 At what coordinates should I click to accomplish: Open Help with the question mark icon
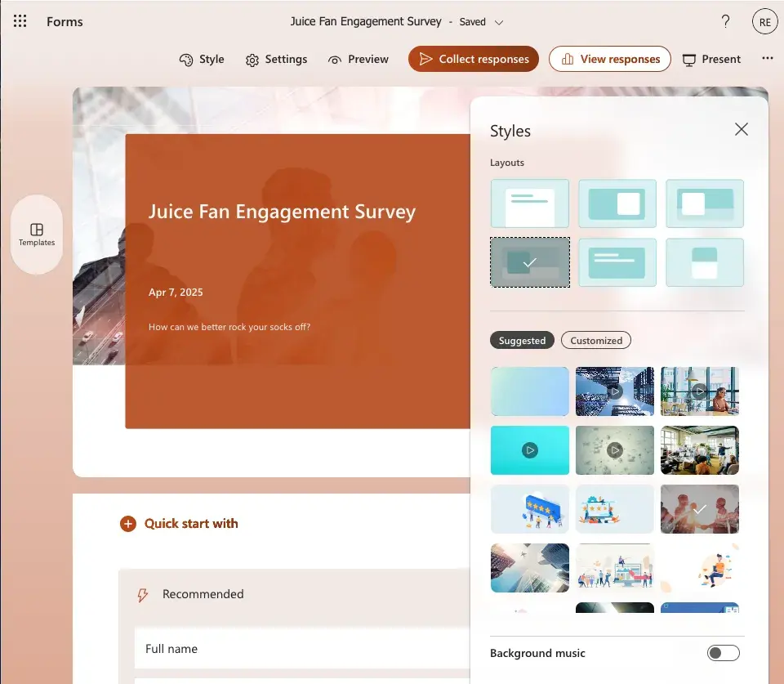coord(726,22)
